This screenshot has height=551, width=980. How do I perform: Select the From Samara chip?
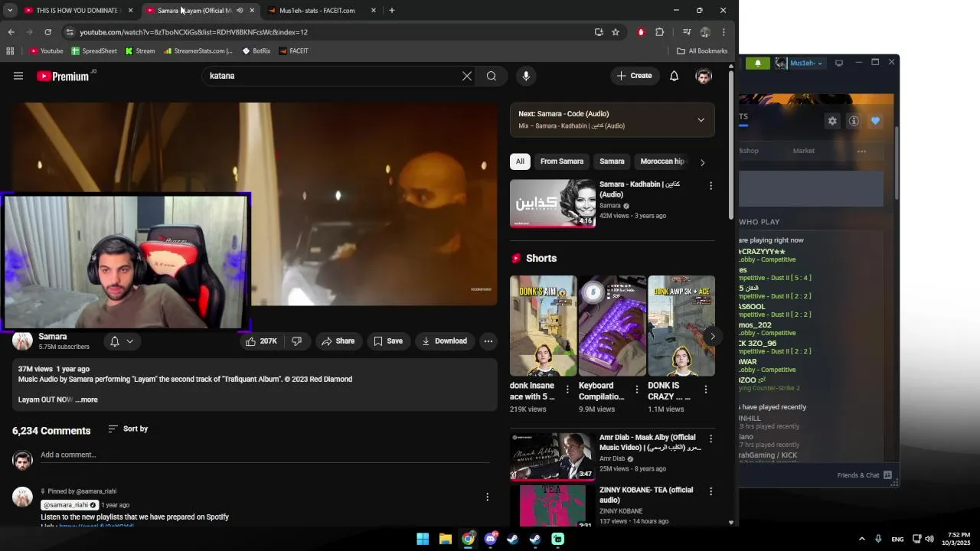tap(562, 161)
